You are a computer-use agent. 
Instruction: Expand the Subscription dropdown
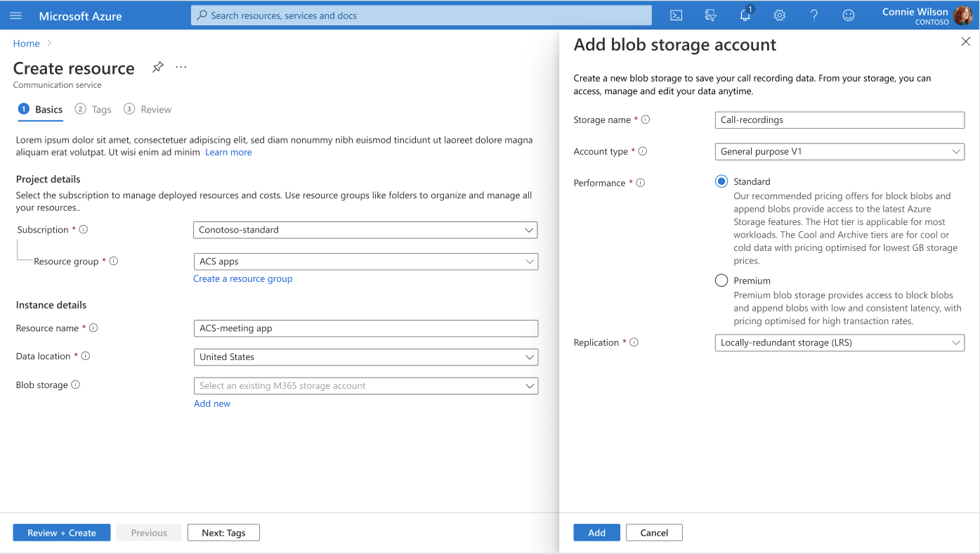click(x=365, y=230)
